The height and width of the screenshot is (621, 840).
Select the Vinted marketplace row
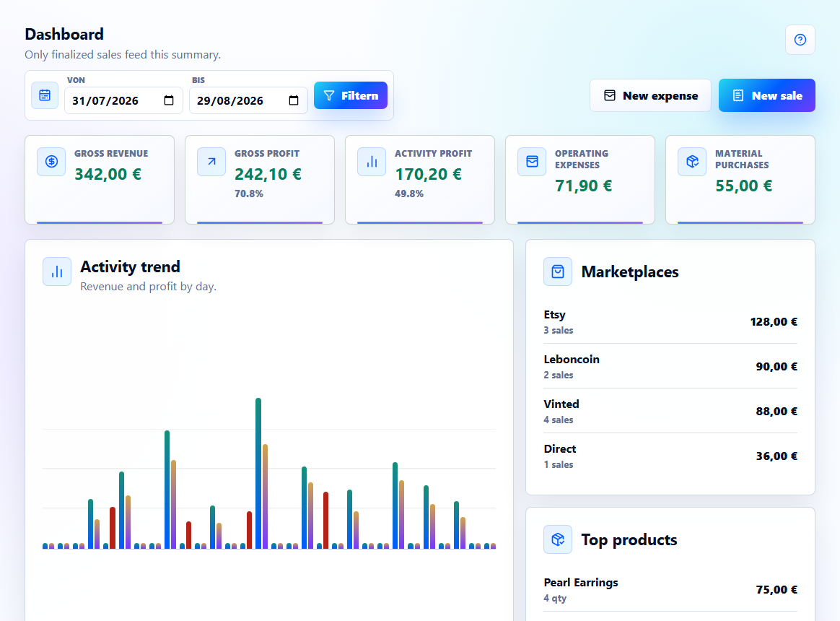[x=670, y=412]
